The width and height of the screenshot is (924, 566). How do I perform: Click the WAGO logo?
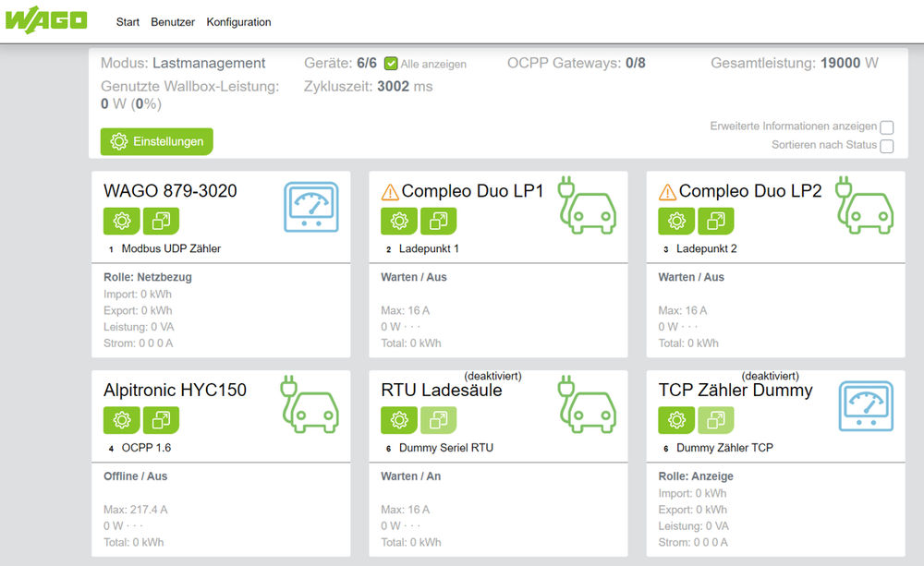(45, 20)
